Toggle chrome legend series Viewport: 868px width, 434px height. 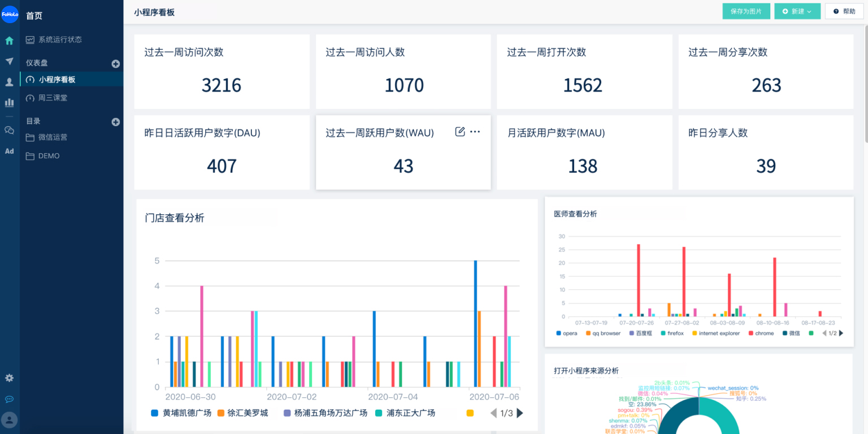[761, 333]
